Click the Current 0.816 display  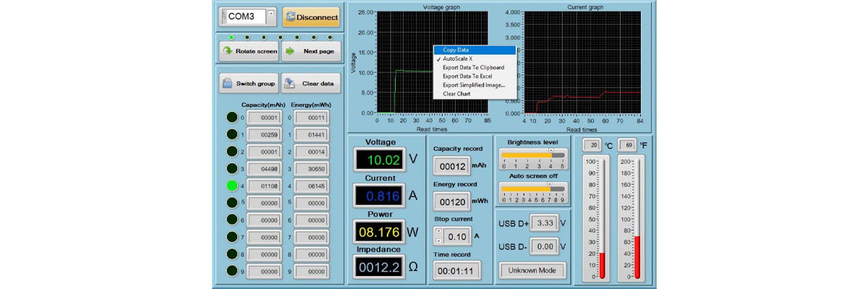pyautogui.click(x=379, y=195)
